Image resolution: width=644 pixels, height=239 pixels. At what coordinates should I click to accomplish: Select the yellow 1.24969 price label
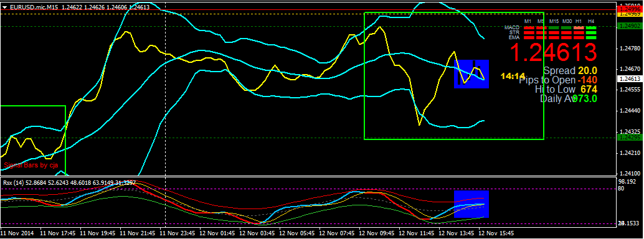[x=629, y=14]
